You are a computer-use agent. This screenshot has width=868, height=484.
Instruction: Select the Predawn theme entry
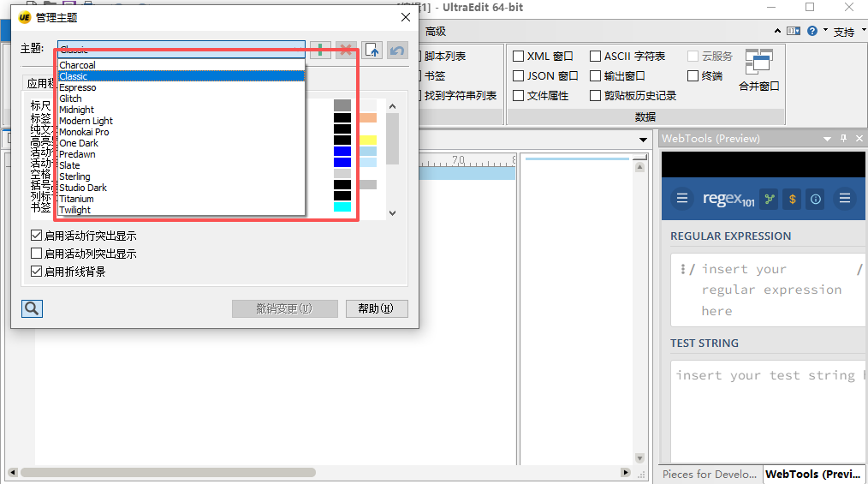[x=181, y=154]
